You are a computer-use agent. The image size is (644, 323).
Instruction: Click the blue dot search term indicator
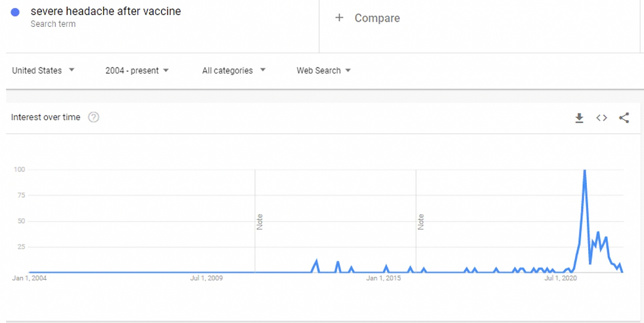pyautogui.click(x=15, y=12)
